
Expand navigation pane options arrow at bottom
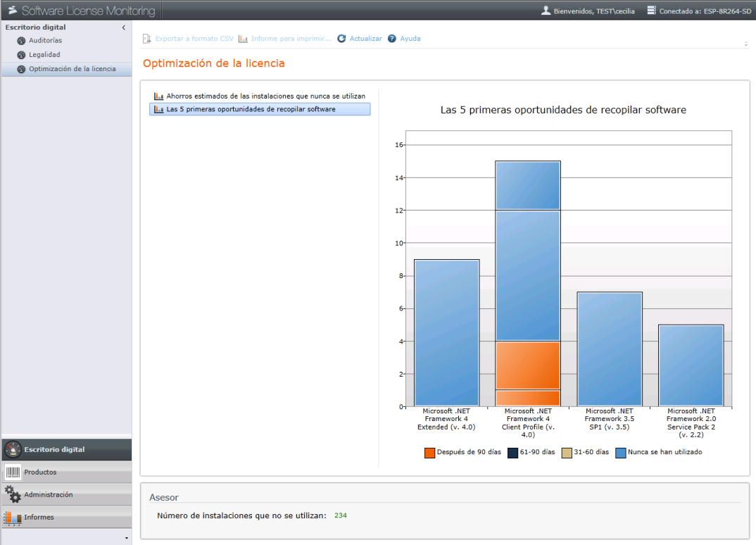(x=126, y=538)
